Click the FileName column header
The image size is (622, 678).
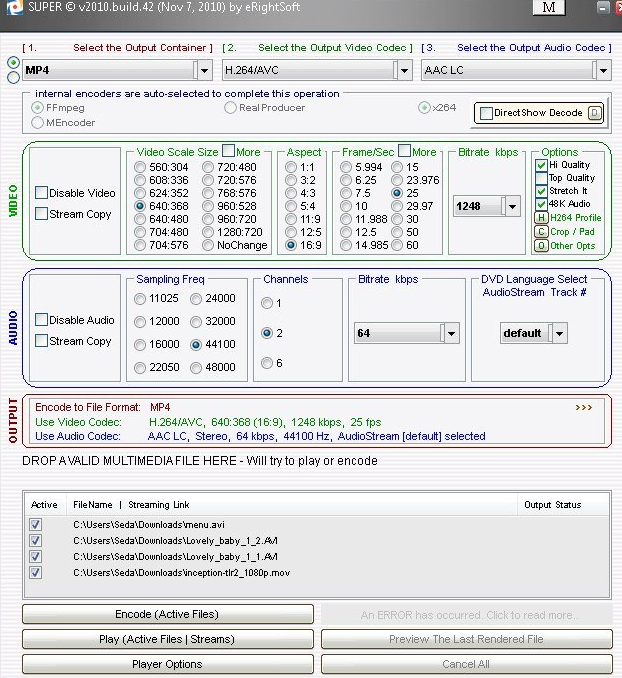[x=92, y=505]
